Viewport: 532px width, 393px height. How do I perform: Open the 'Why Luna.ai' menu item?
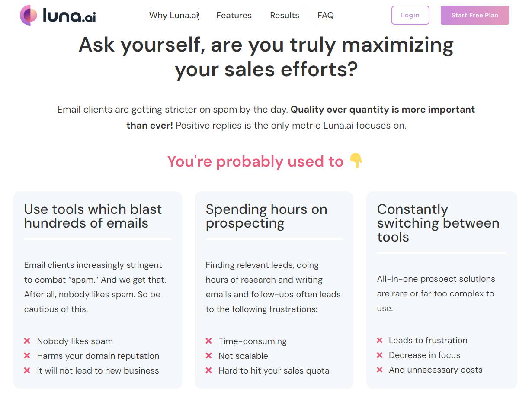click(x=174, y=15)
